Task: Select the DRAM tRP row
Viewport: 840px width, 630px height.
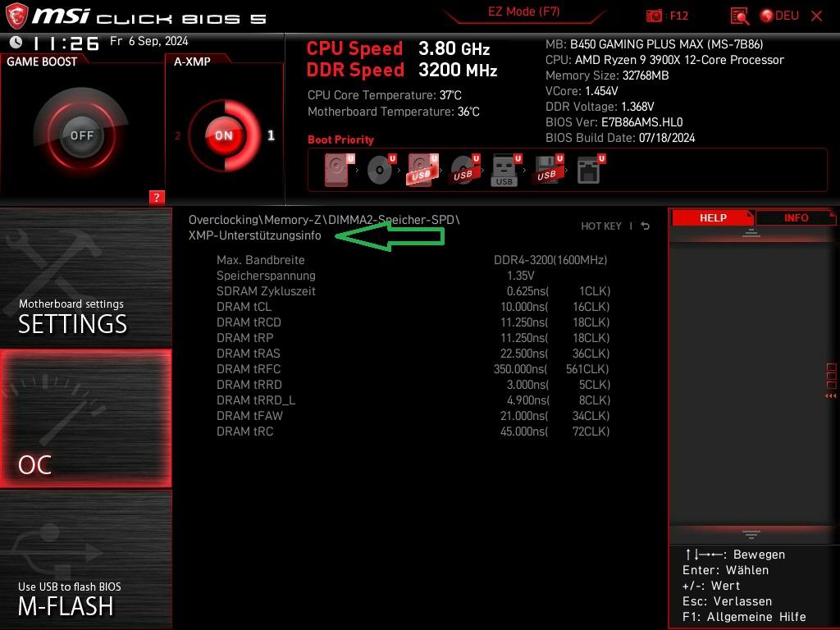Action: click(x=413, y=337)
